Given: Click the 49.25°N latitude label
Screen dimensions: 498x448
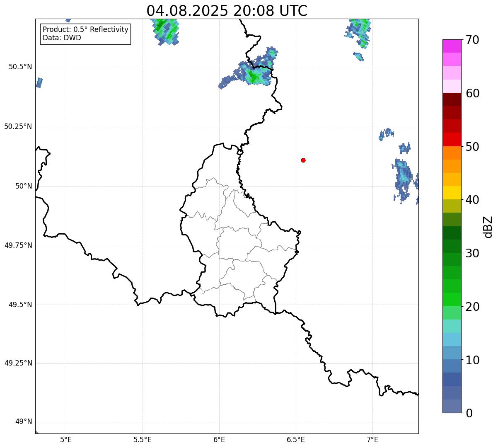Looking at the screenshot, I should (x=18, y=363).
